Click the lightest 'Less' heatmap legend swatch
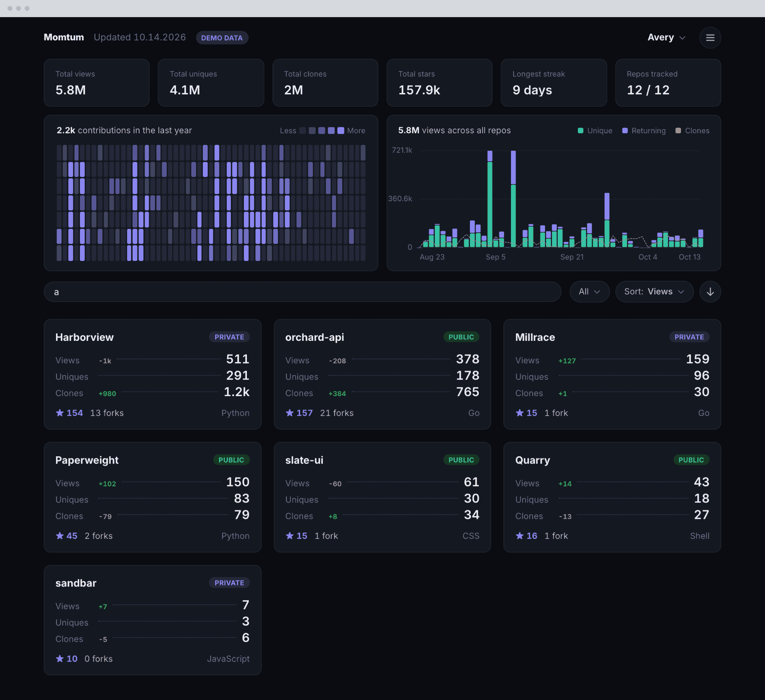 (x=303, y=130)
